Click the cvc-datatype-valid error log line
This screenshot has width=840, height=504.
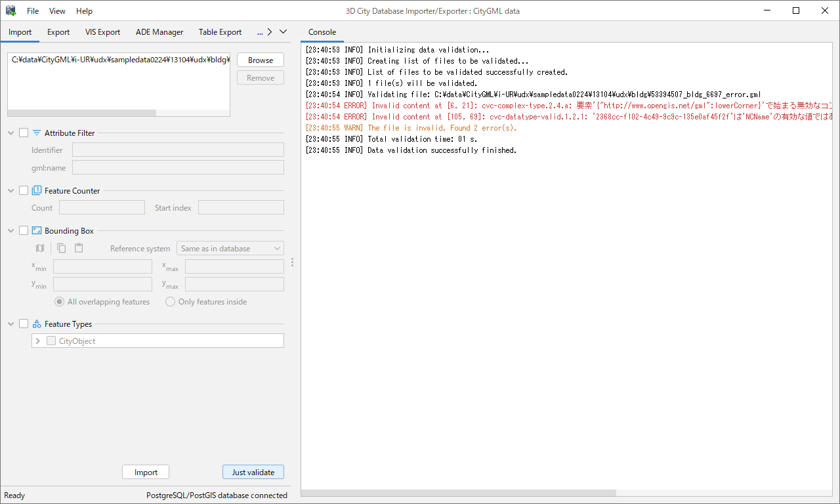pos(569,117)
